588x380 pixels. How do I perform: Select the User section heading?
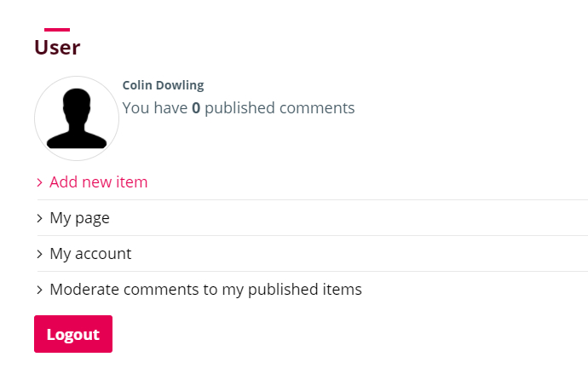[x=57, y=48]
